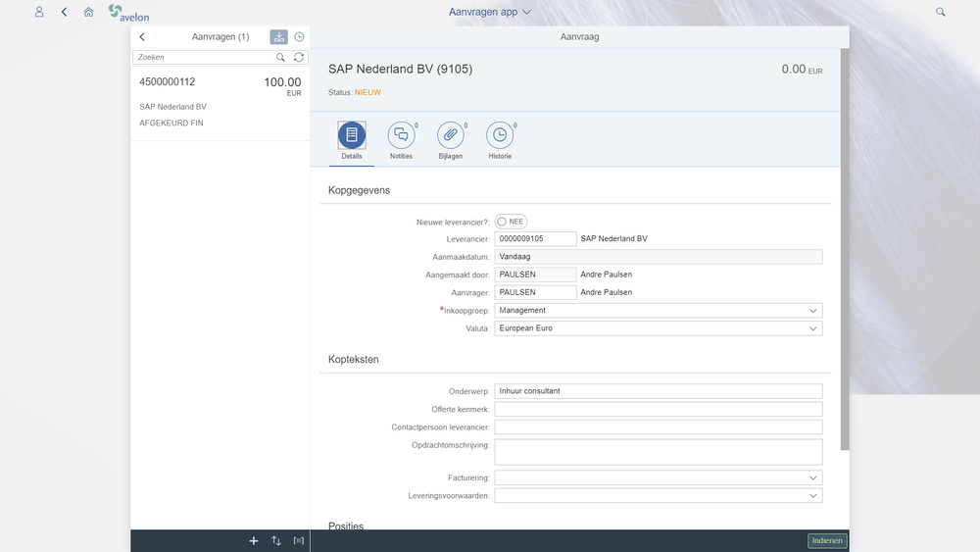Click the Leverancier number field
This screenshot has width=980, height=552.
535,239
